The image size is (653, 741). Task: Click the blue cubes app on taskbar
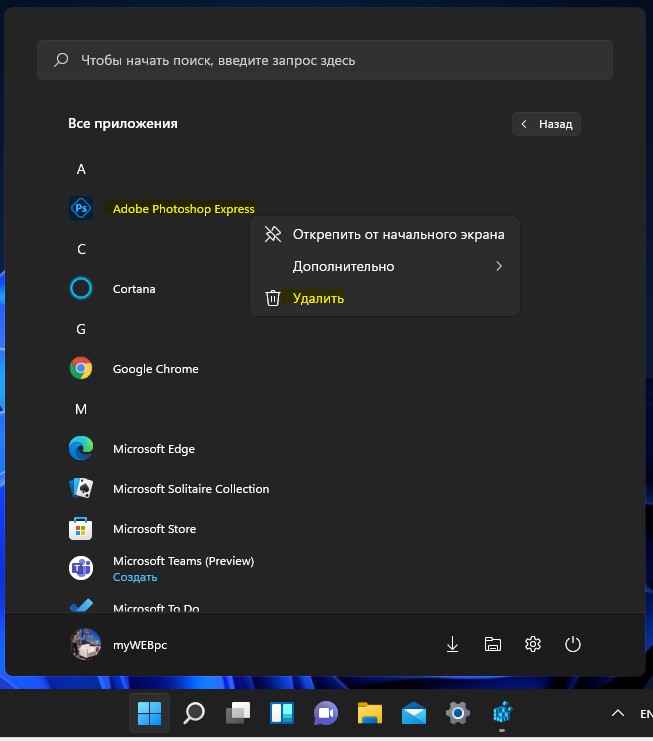point(502,713)
